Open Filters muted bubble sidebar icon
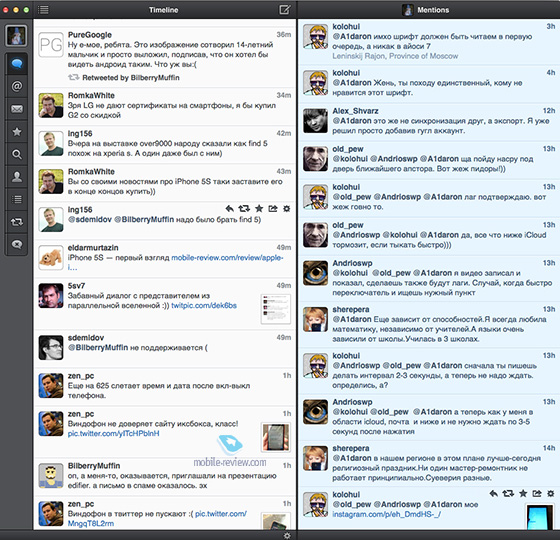 tap(17, 244)
